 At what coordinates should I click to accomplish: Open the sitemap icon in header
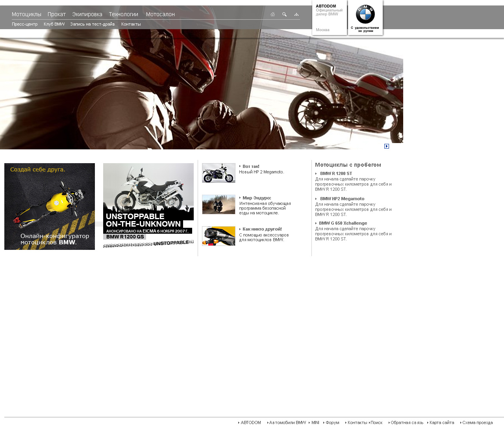[296, 14]
